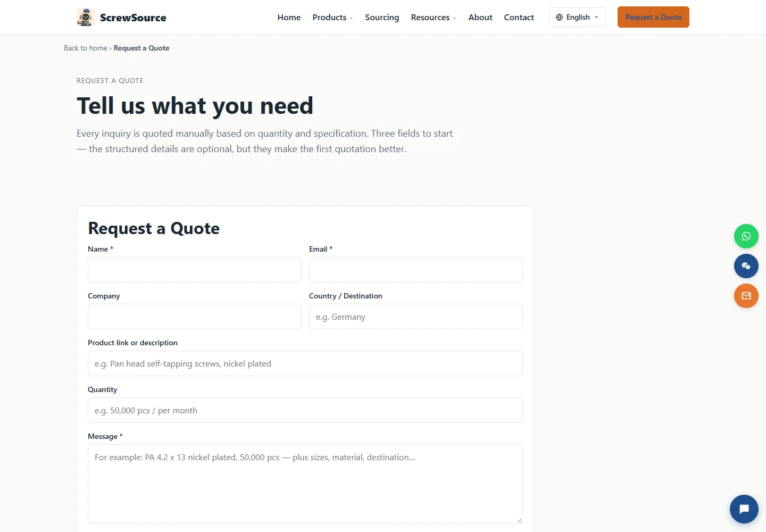Open the Contact page
766x532 pixels.
click(x=519, y=18)
